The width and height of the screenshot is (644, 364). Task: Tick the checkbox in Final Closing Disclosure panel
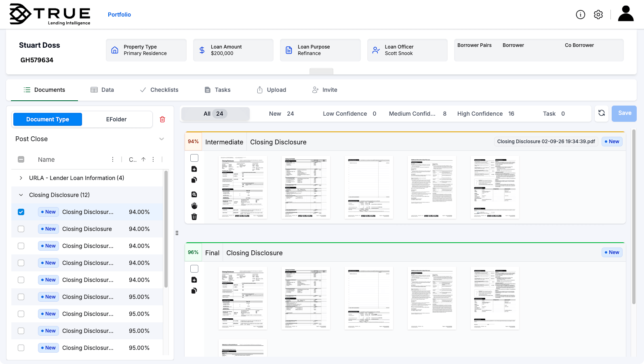tap(194, 269)
